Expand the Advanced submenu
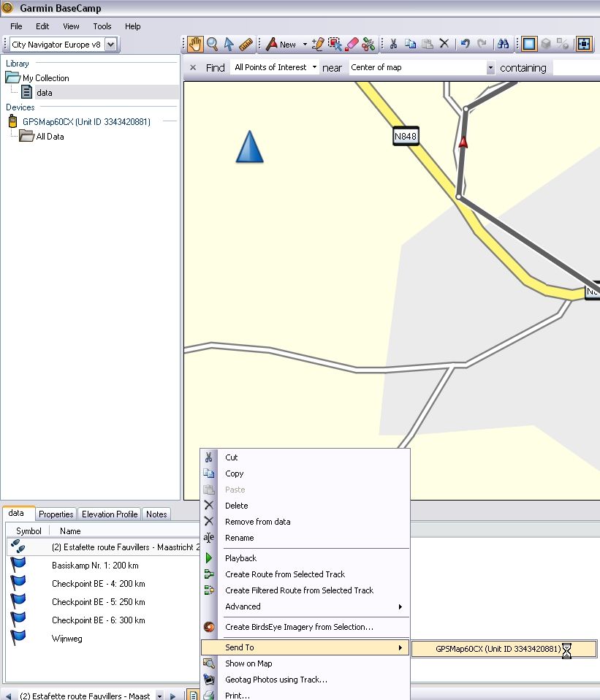 tap(305, 606)
